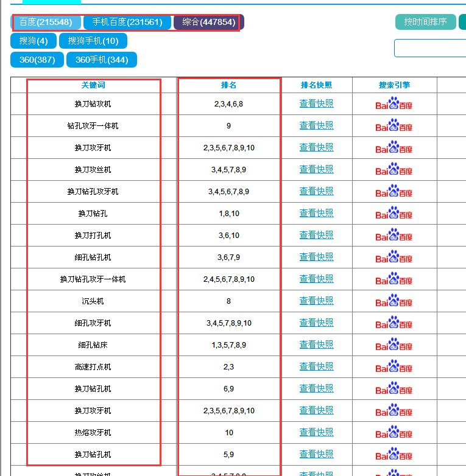Click Baidu icon in 细孔钻床 row
The image size is (466, 476).
click(x=394, y=345)
